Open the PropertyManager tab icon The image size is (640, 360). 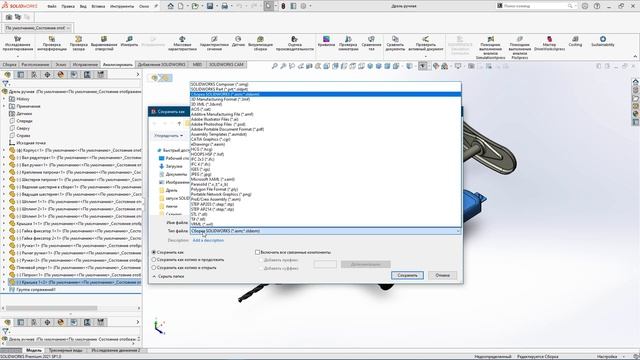(x=21, y=75)
